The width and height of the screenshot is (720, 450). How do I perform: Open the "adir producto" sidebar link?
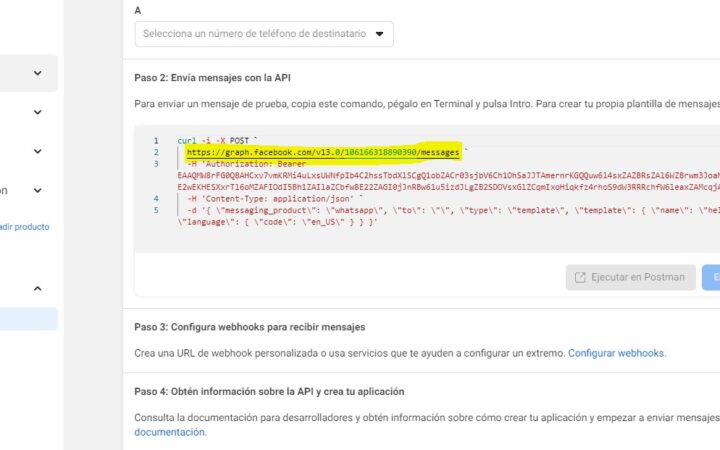tap(24, 227)
